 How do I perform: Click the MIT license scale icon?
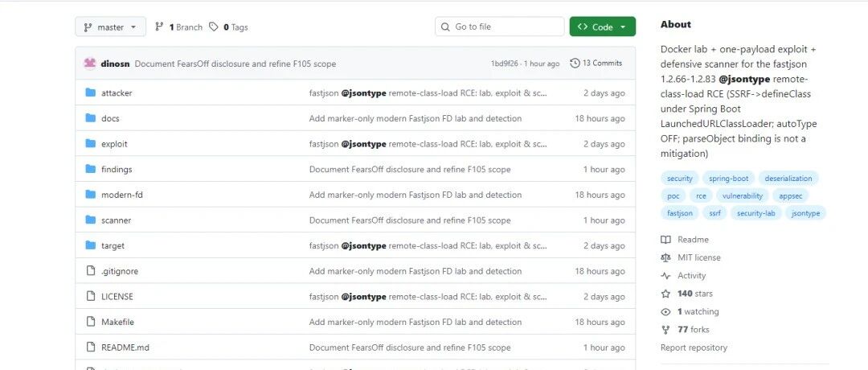(x=665, y=257)
